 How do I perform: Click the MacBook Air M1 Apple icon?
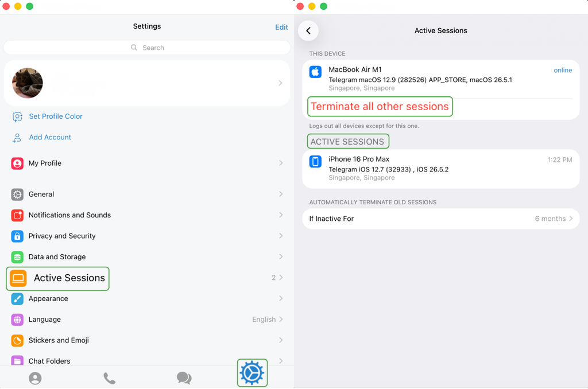click(x=315, y=72)
